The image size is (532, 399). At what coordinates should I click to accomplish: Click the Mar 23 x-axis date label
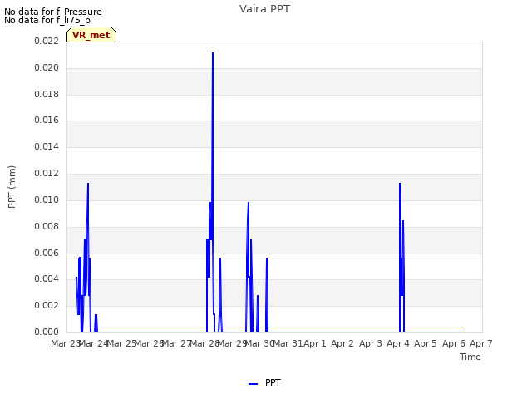65,343
